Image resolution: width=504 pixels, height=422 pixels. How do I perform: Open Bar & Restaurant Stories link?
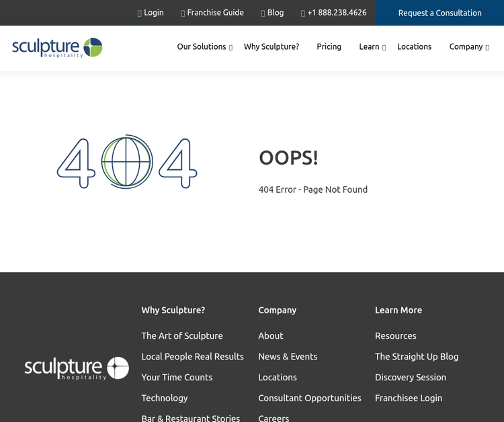[191, 418]
